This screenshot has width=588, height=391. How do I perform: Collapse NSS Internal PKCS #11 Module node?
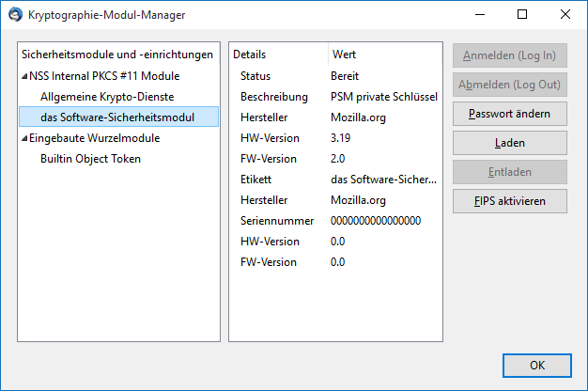click(x=23, y=76)
